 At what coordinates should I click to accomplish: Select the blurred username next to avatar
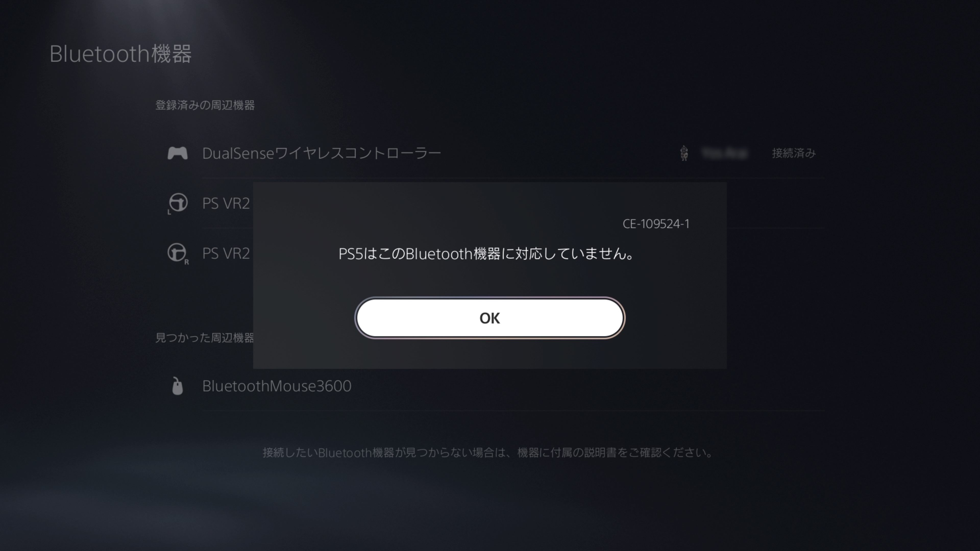[x=725, y=153]
